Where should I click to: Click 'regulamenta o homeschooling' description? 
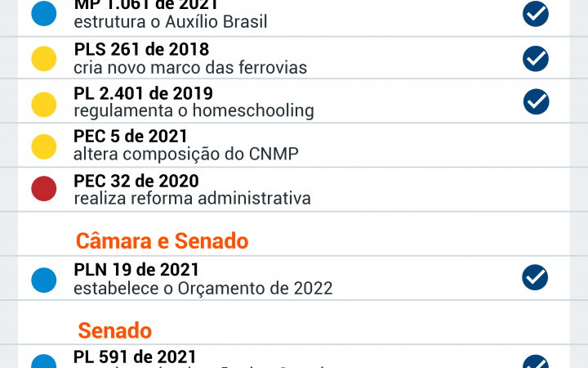[x=194, y=110]
